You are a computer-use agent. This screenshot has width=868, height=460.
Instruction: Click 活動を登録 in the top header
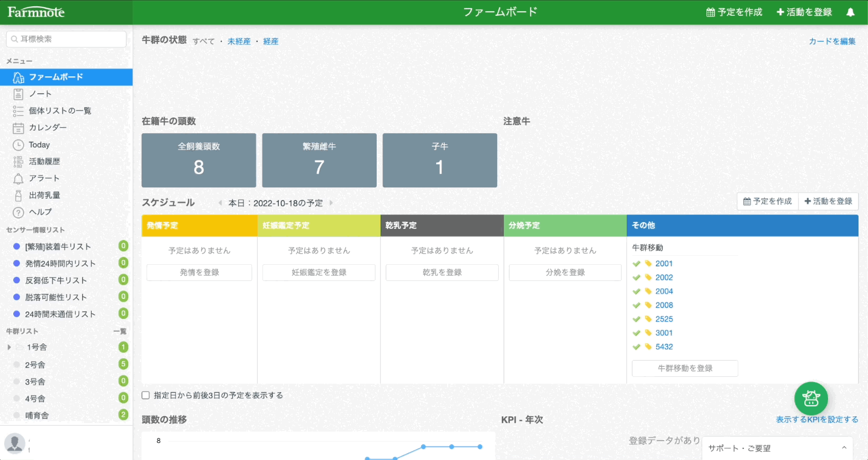tap(804, 12)
